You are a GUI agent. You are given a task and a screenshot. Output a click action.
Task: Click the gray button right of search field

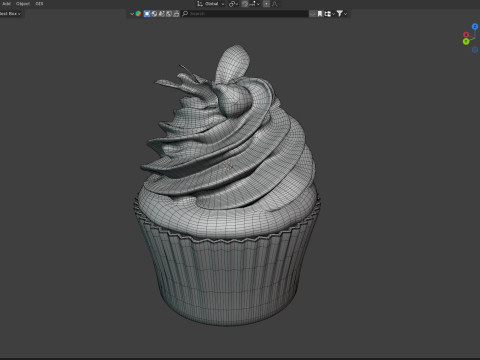coord(312,14)
